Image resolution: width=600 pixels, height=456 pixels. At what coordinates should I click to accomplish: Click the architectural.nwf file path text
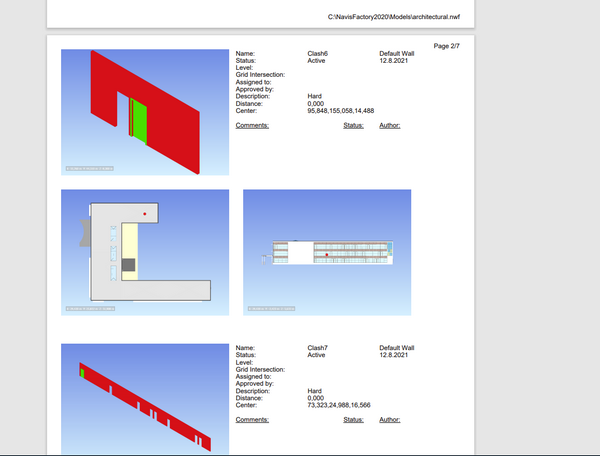398,17
